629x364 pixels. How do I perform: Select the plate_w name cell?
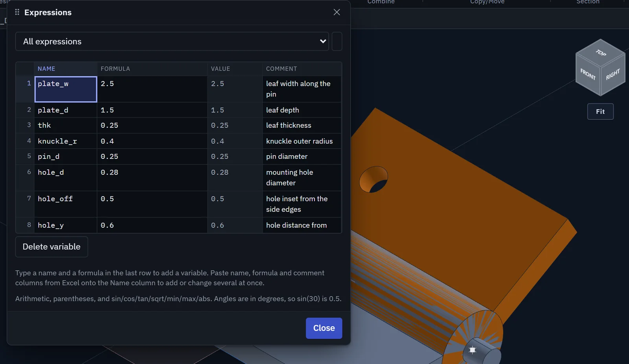pyautogui.click(x=66, y=89)
